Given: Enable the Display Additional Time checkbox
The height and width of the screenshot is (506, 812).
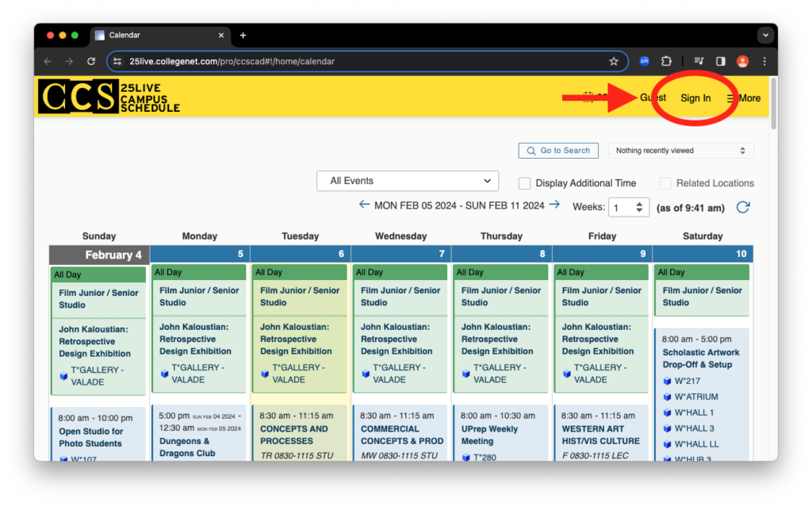Looking at the screenshot, I should (525, 183).
